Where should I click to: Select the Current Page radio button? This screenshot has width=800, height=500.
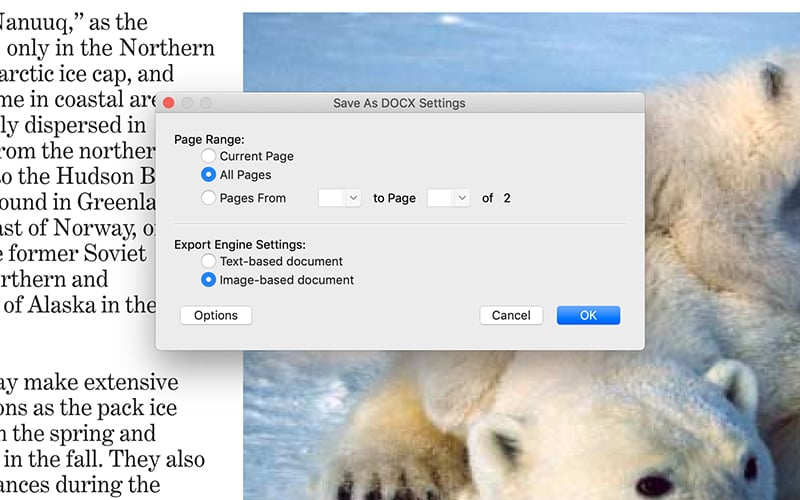coord(208,156)
